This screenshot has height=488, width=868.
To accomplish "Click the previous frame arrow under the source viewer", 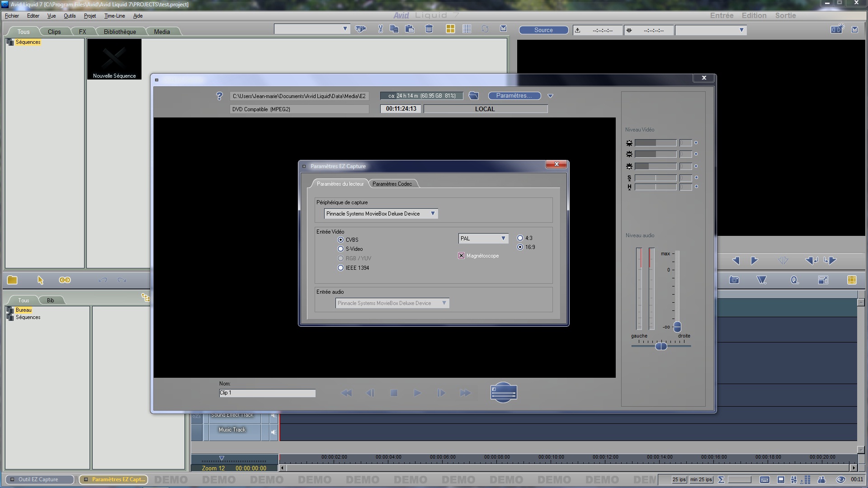I will point(736,261).
